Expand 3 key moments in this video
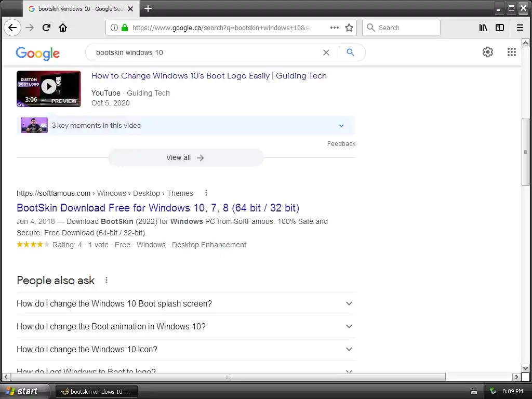Image resolution: width=532 pixels, height=399 pixels. click(x=186, y=126)
